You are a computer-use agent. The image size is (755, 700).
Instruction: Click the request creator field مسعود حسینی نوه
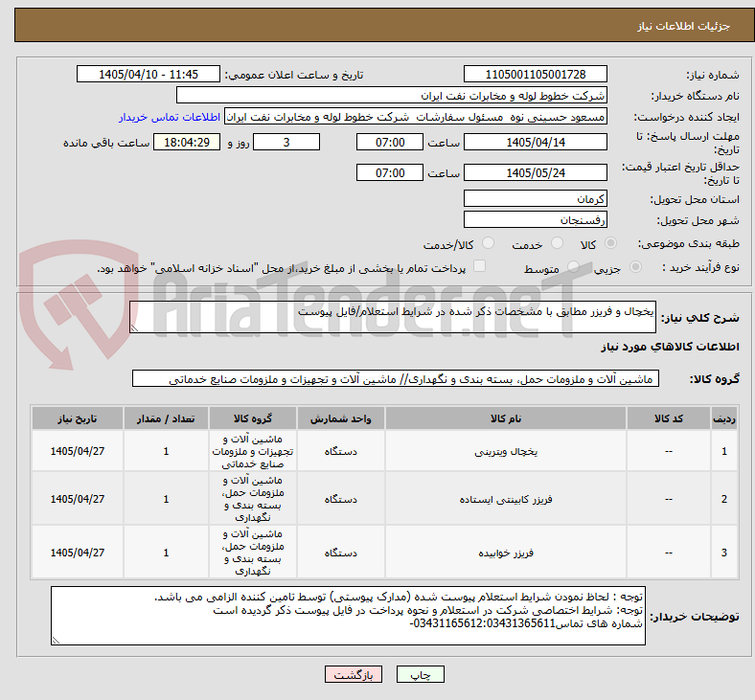(x=416, y=117)
